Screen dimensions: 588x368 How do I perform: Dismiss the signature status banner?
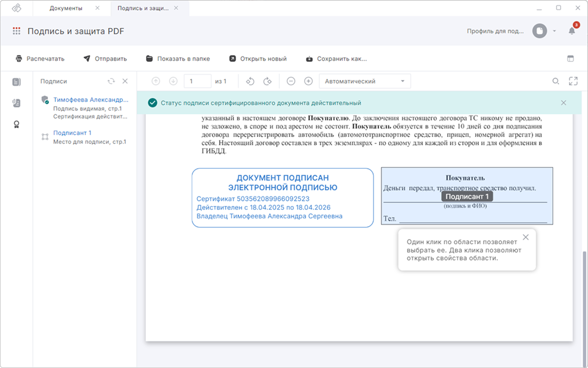(x=563, y=103)
